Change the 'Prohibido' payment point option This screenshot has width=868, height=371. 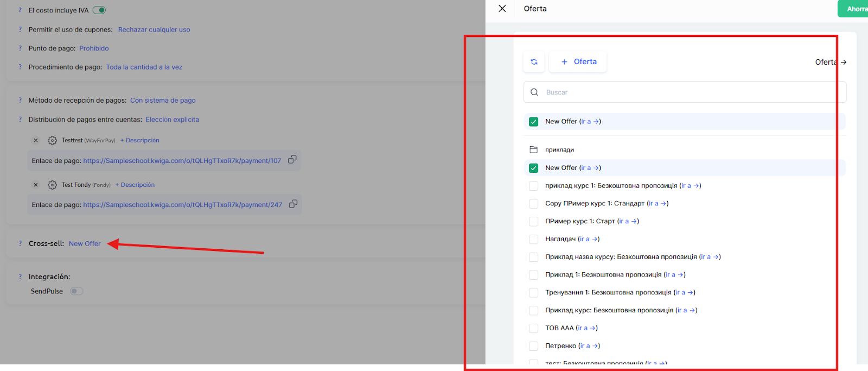point(94,48)
